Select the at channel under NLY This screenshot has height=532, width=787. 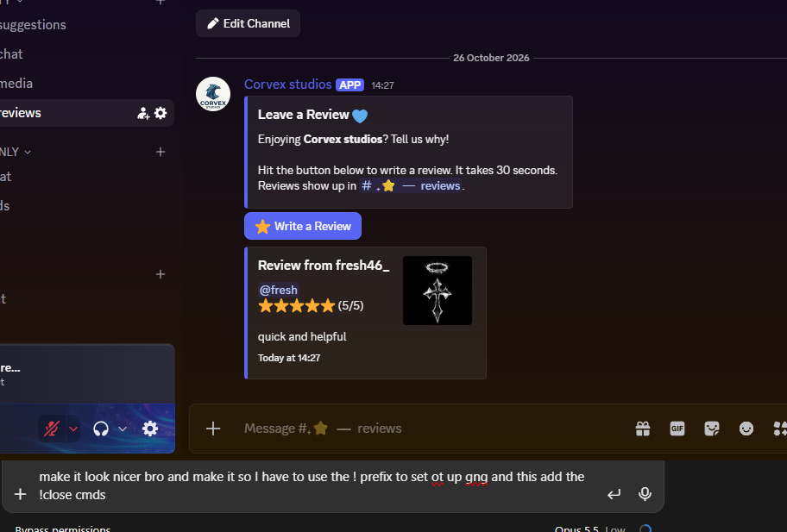(6, 177)
